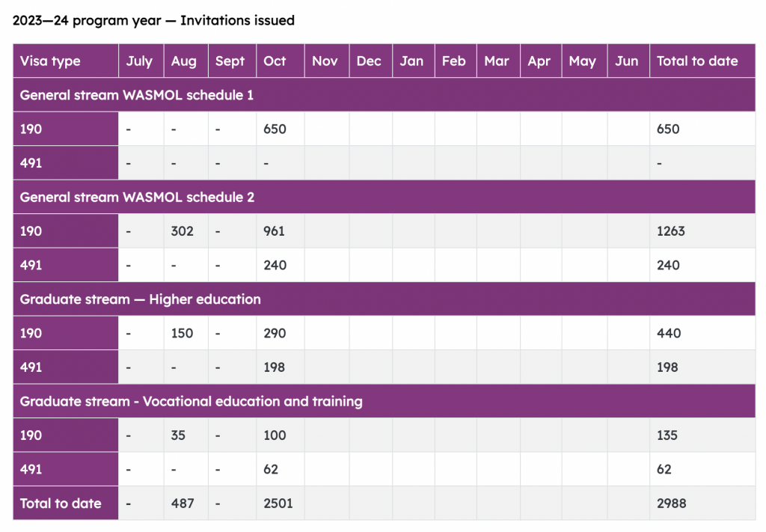This screenshot has height=532, width=766.
Task: Click the 302 value in the Aug column
Action: click(x=183, y=231)
